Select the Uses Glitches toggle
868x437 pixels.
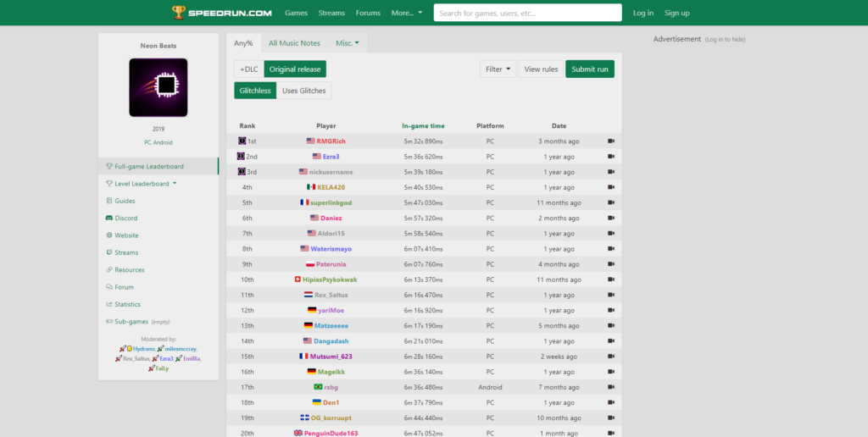pyautogui.click(x=304, y=91)
